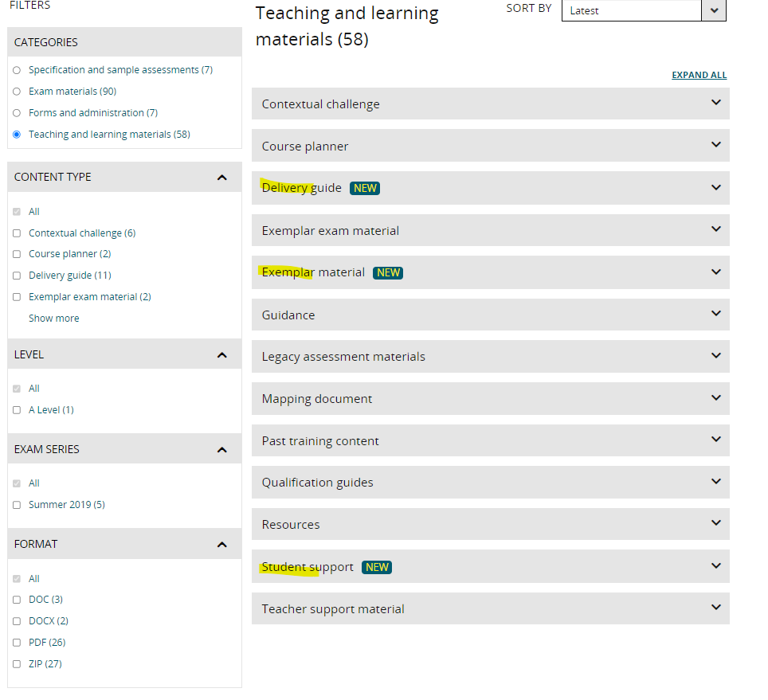768x700 pixels.
Task: Collapse the Content Type filter caret
Action: coord(222,178)
